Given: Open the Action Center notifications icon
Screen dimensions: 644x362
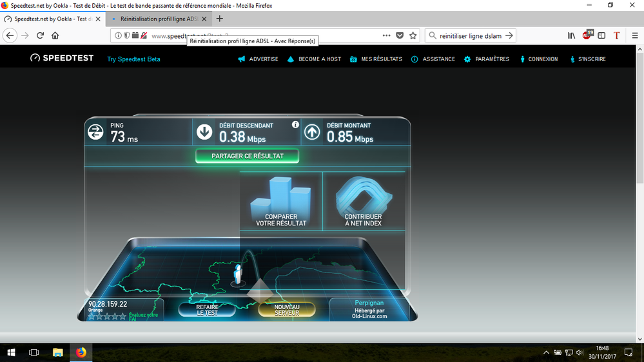Looking at the screenshot, I should (x=629, y=352).
